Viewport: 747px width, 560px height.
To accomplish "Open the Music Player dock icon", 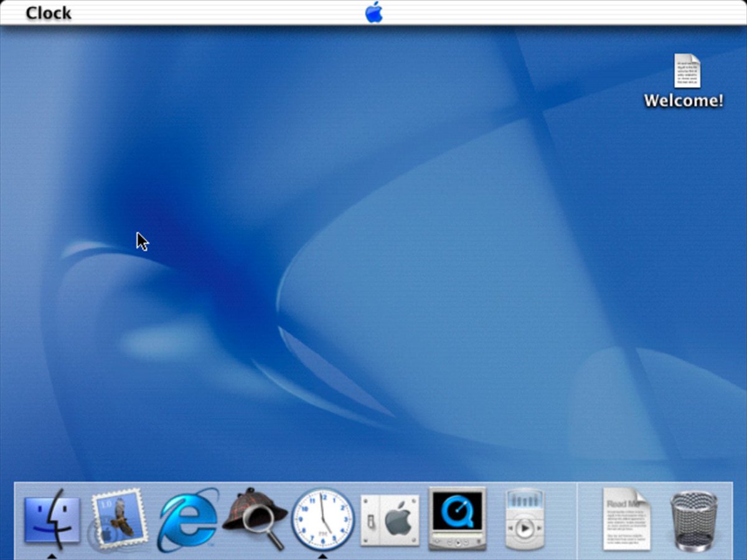I will [525, 520].
